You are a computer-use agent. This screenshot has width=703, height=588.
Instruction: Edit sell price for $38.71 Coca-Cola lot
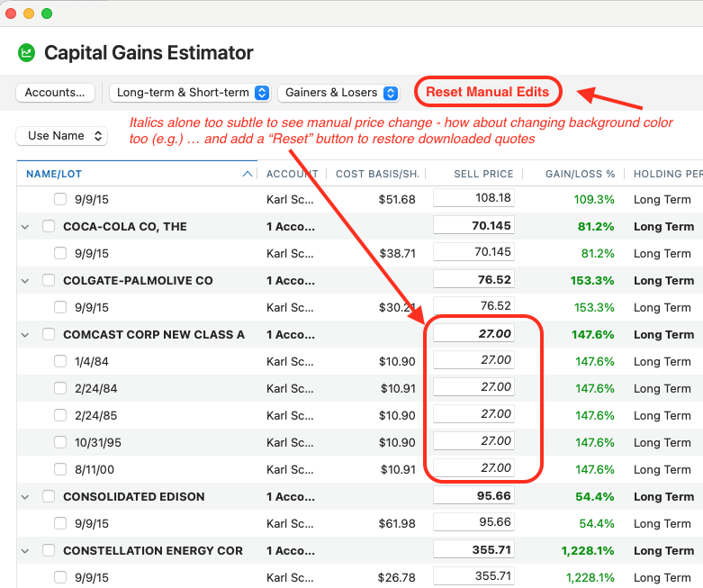473,251
